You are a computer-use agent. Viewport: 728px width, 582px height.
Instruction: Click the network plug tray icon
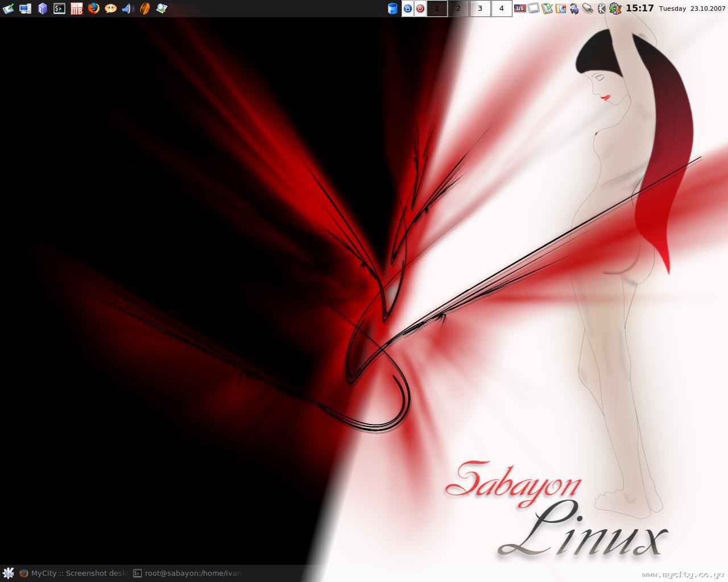(588, 9)
